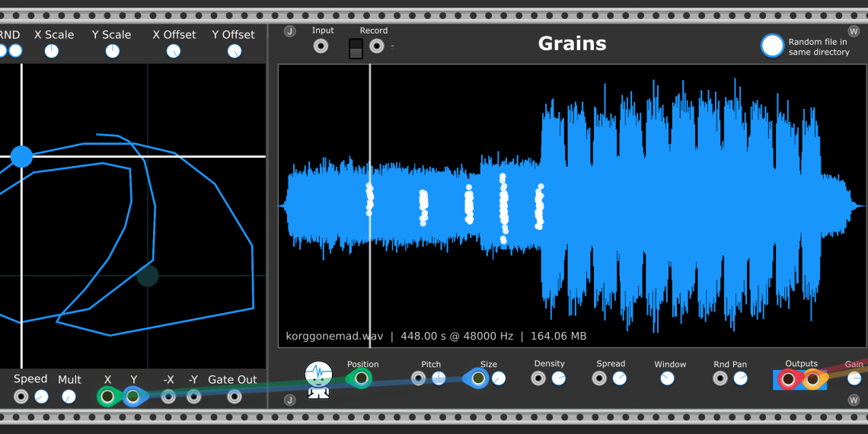Click the Gate Out jack

[x=235, y=397]
